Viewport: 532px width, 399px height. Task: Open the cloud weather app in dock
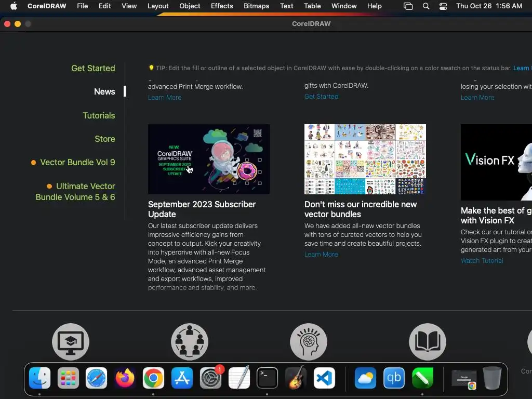(365, 378)
